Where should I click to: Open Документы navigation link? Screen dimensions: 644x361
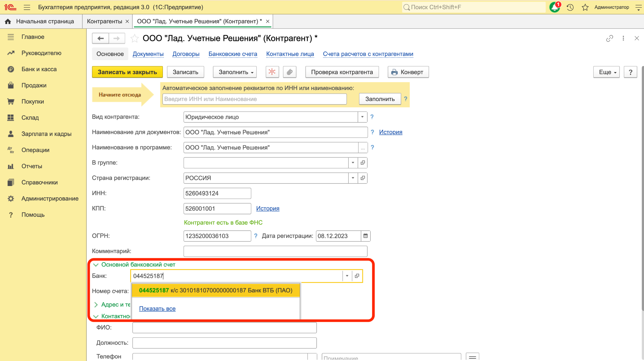148,54
